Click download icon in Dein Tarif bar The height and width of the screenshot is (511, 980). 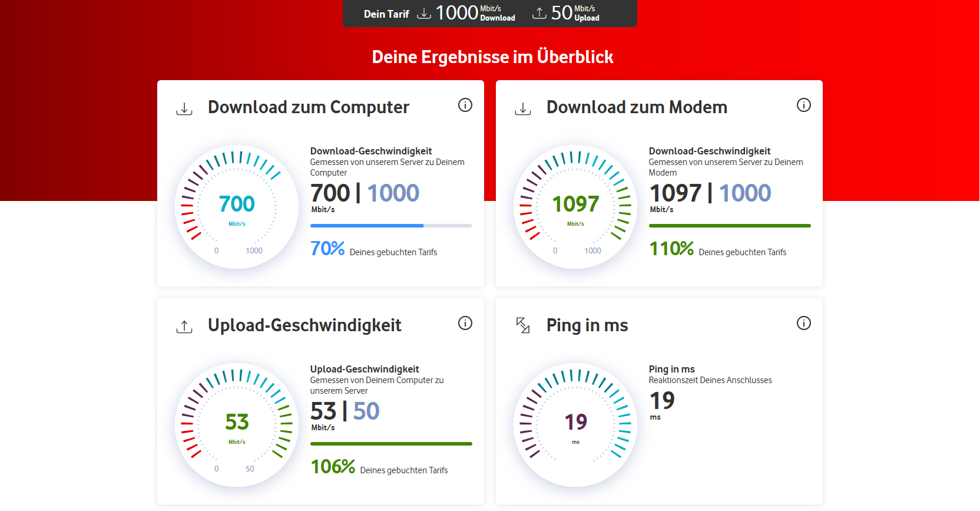tap(424, 13)
